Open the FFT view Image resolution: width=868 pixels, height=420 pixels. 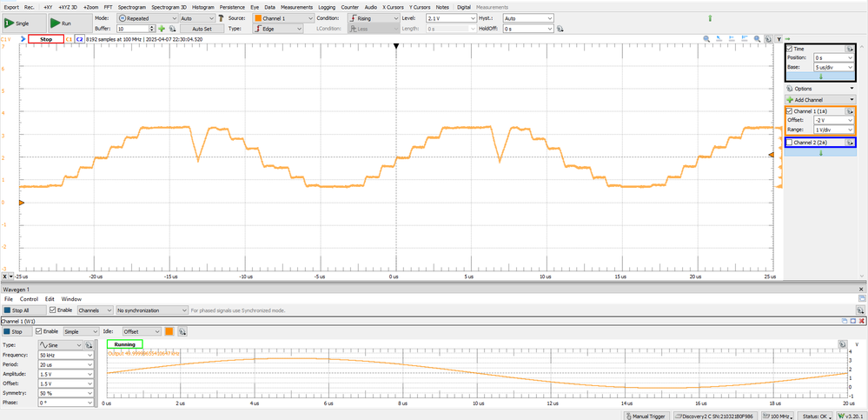(108, 7)
